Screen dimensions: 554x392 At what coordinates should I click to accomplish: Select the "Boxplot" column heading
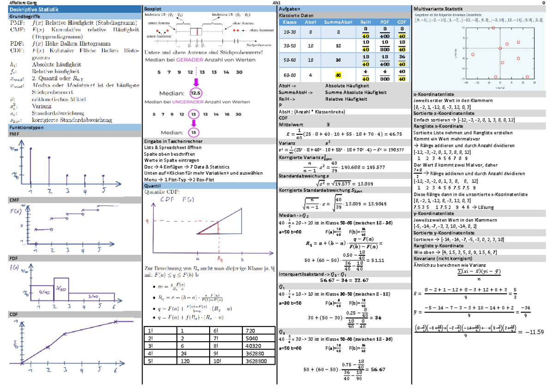tap(153, 9)
